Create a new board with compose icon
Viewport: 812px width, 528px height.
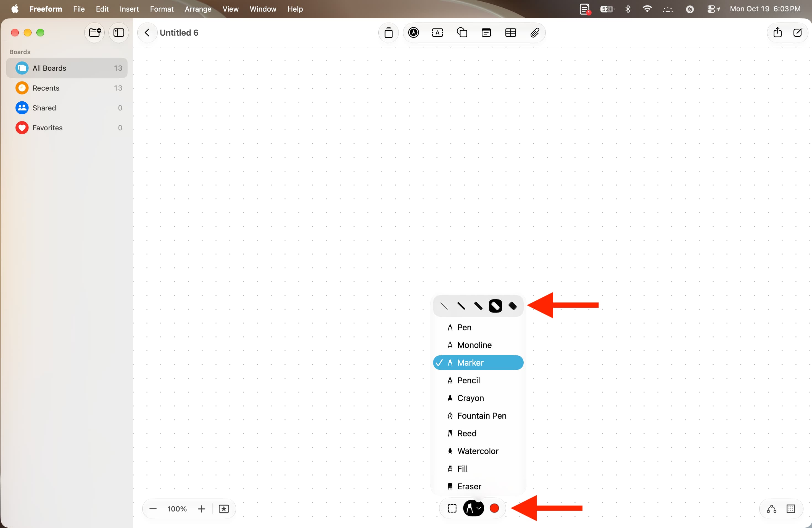[797, 32]
